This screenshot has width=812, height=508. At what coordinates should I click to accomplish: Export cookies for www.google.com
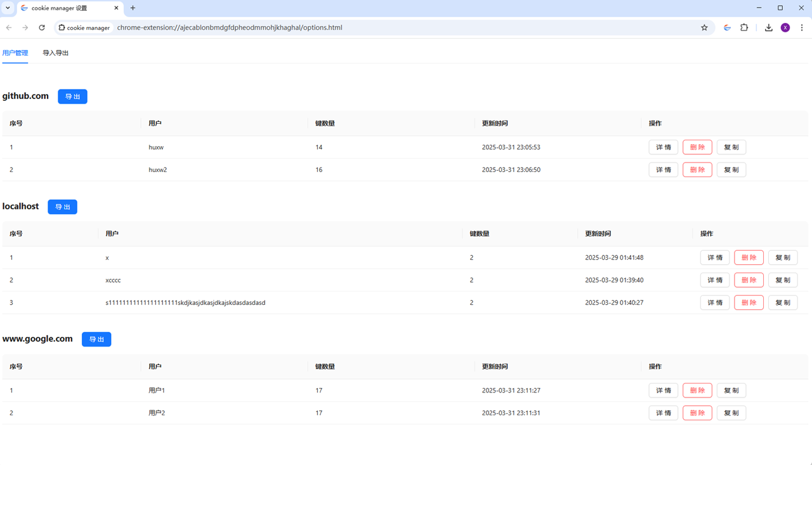coord(96,339)
